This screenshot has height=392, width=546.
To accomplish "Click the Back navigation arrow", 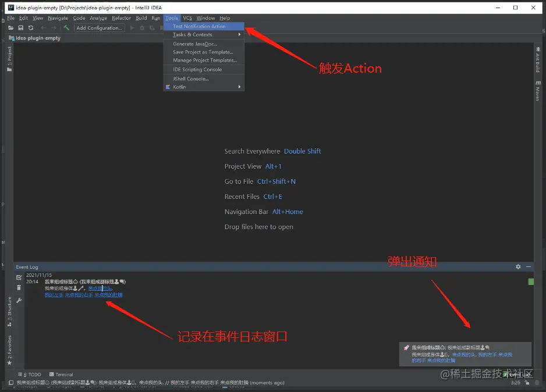I will 44,28.
